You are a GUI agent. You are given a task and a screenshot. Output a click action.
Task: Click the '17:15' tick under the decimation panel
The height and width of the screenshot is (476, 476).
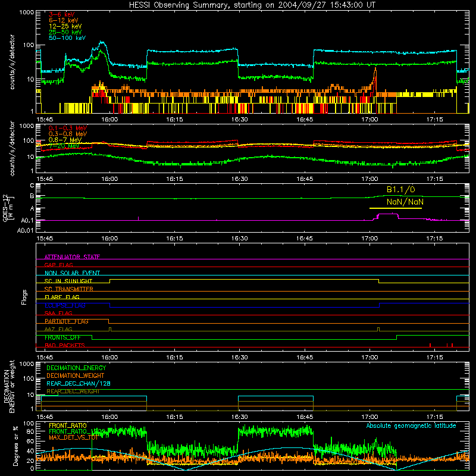[434, 417]
